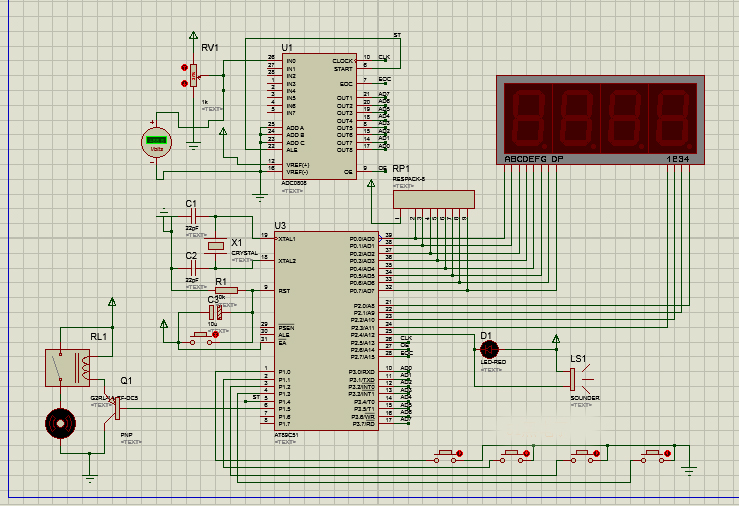Select capacitor C2 symbol
The width and height of the screenshot is (739, 506).
[x=192, y=269]
